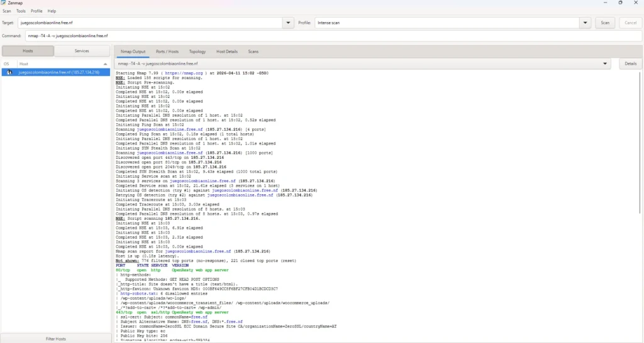Open the Profile menu
This screenshot has height=343, width=644.
point(36,11)
